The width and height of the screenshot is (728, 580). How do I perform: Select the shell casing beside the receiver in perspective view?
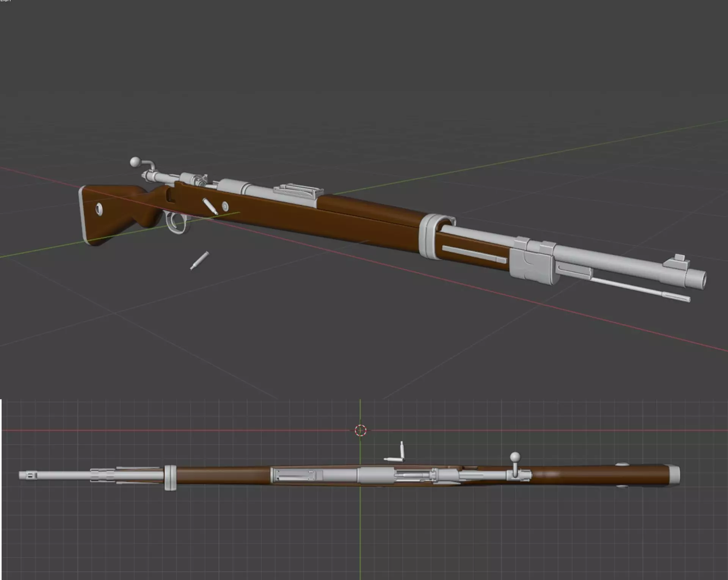click(210, 207)
